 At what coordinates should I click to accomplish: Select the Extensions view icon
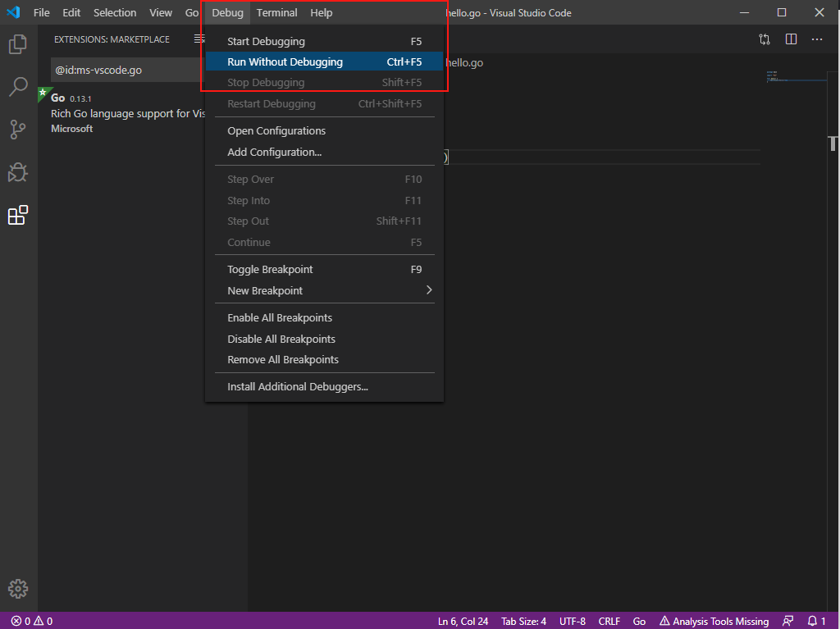click(18, 216)
